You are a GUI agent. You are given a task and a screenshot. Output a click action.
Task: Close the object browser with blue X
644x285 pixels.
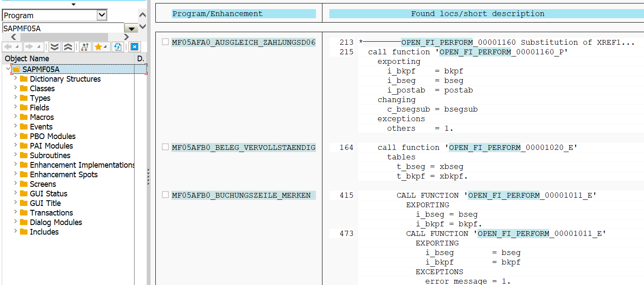click(x=134, y=47)
